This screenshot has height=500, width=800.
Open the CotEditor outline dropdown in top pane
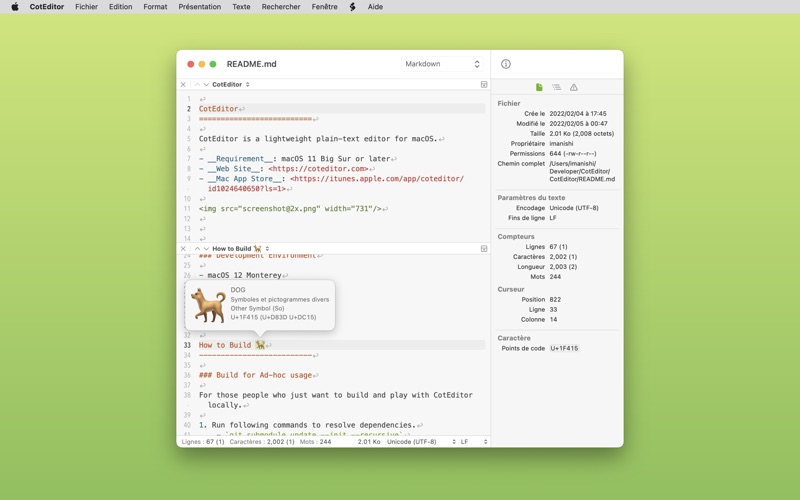tap(231, 85)
